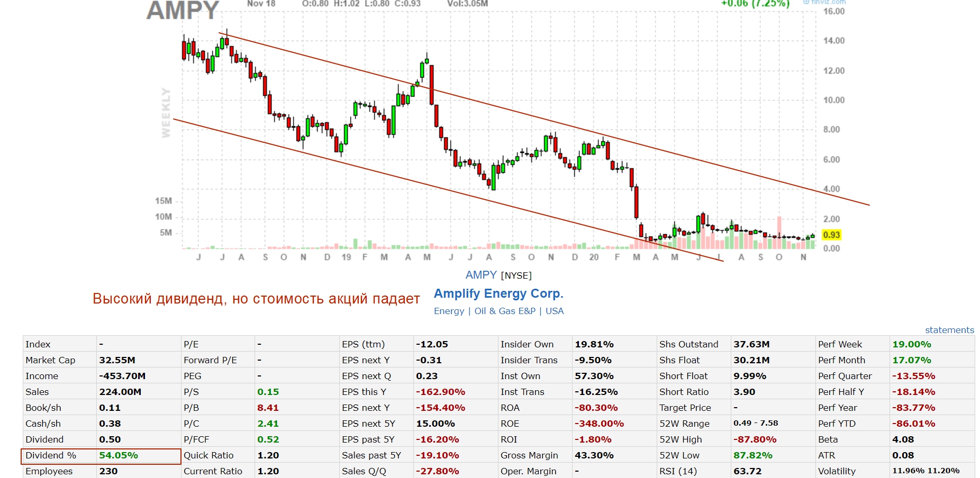Select the Insider Own value 19.81%
Viewport: 980px width, 478px height.
coord(594,344)
